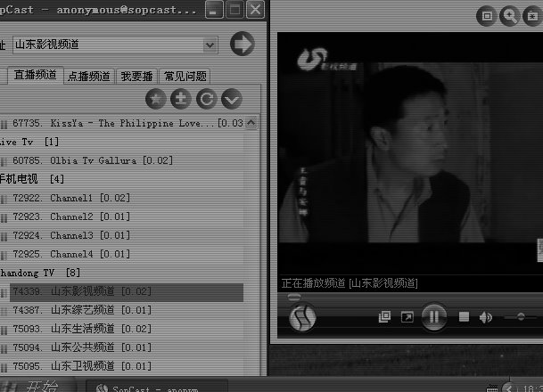Image resolution: width=543 pixels, height=392 pixels.
Task: Switch to the 直播频道 tab
Action: coord(36,75)
